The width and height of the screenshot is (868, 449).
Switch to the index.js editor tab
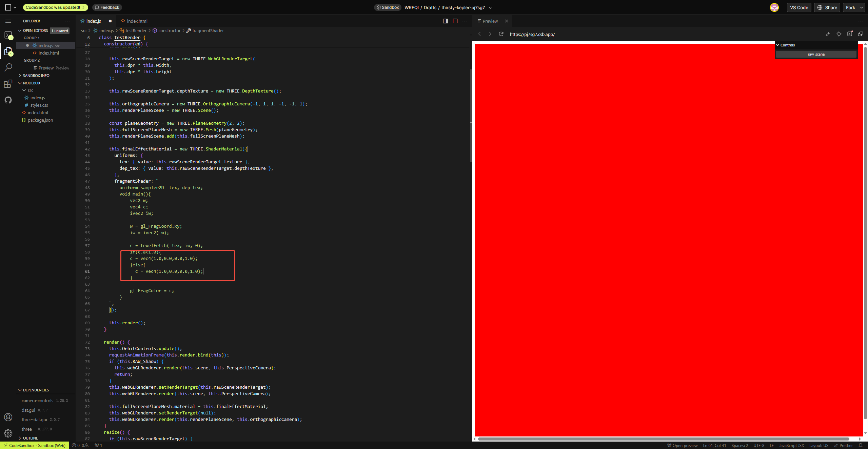pyautogui.click(x=93, y=21)
